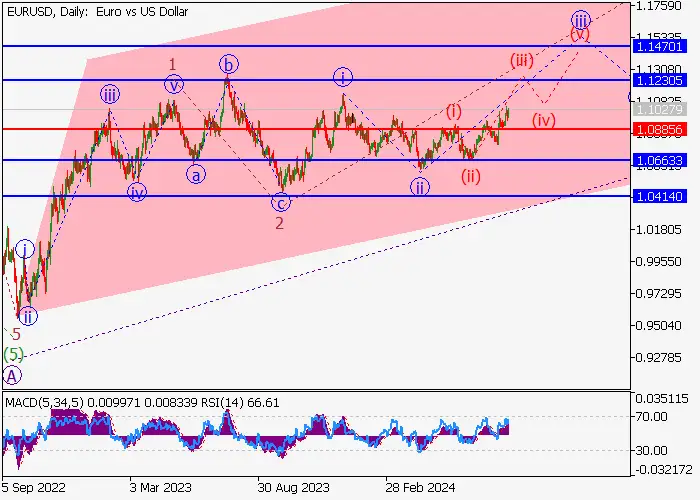Select circled ii label left of red (ii)
Viewport: 700px width, 500px height.
click(x=420, y=187)
